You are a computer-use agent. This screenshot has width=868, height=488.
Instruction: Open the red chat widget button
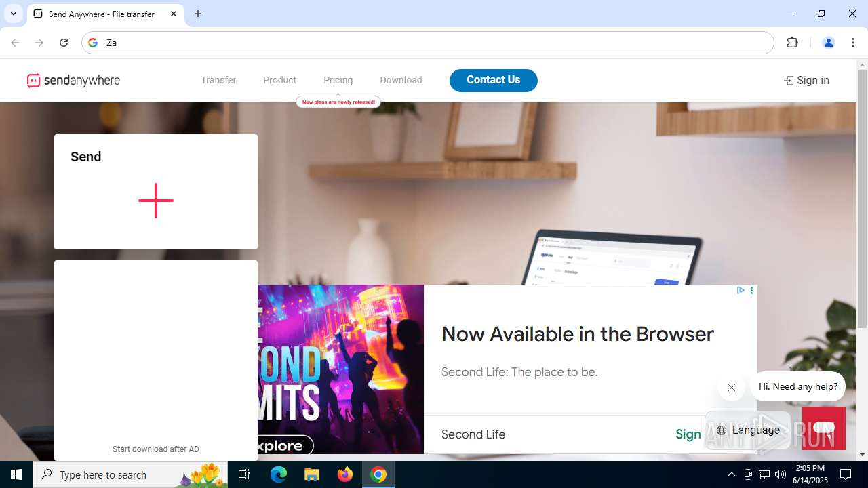pos(824,428)
